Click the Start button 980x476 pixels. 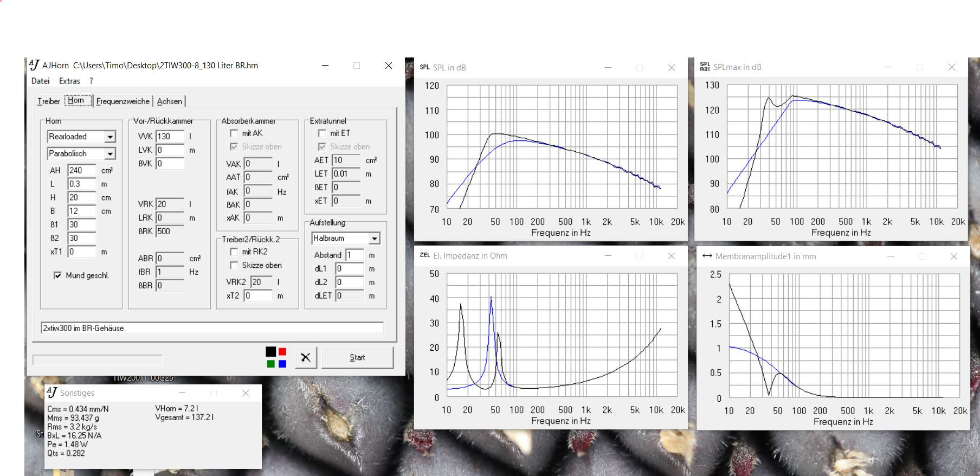point(357,357)
